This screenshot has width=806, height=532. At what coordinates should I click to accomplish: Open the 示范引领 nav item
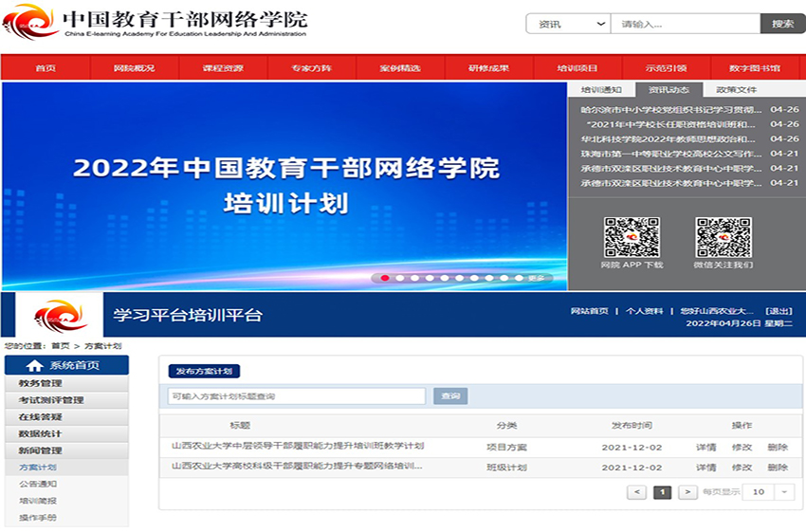[667, 68]
